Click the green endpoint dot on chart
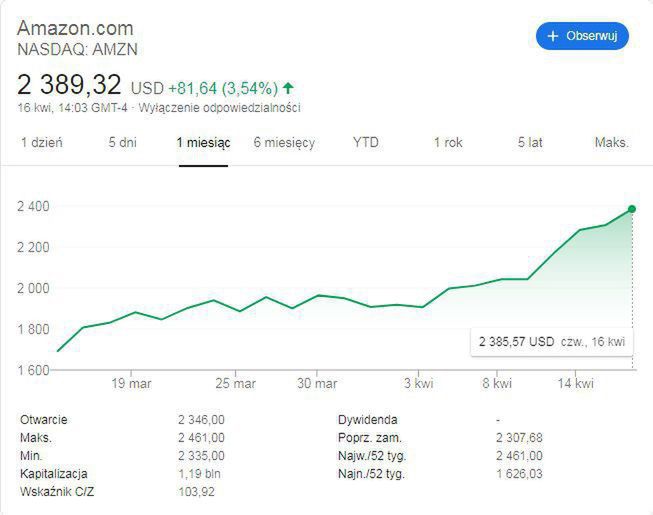 click(x=632, y=209)
